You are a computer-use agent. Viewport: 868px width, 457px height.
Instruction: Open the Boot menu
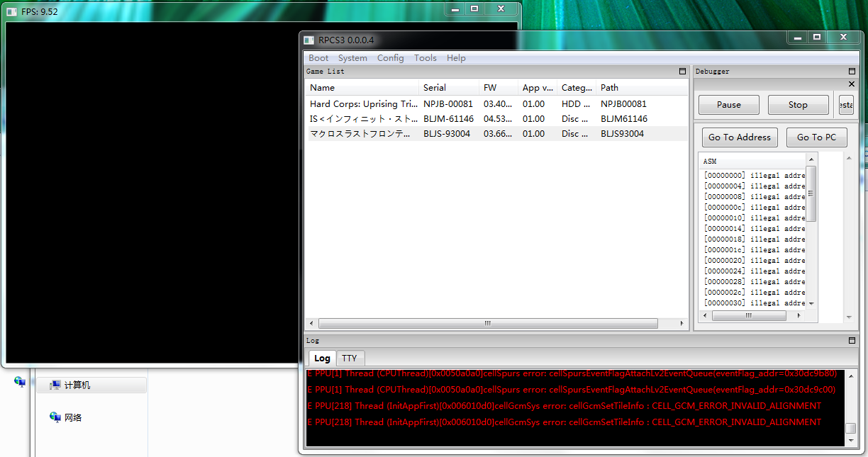click(x=318, y=58)
